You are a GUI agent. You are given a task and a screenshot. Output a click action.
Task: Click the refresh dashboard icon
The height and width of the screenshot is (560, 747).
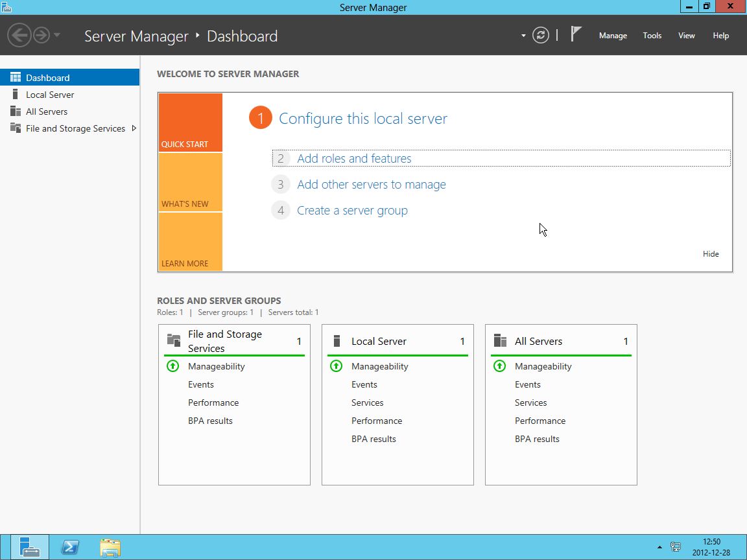click(540, 35)
